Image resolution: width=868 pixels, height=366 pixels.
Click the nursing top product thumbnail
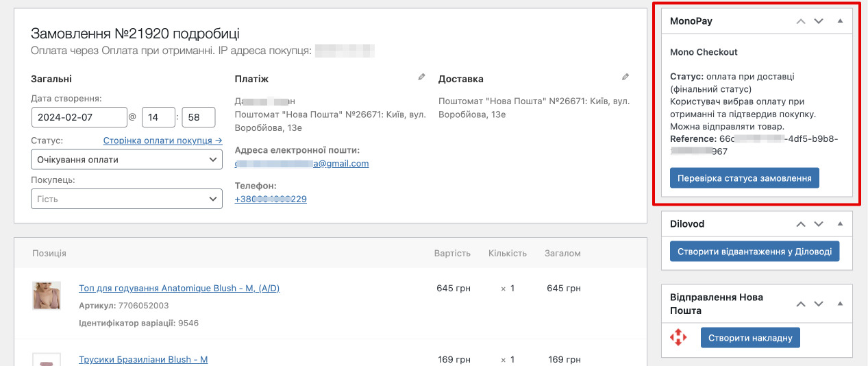[x=47, y=295]
